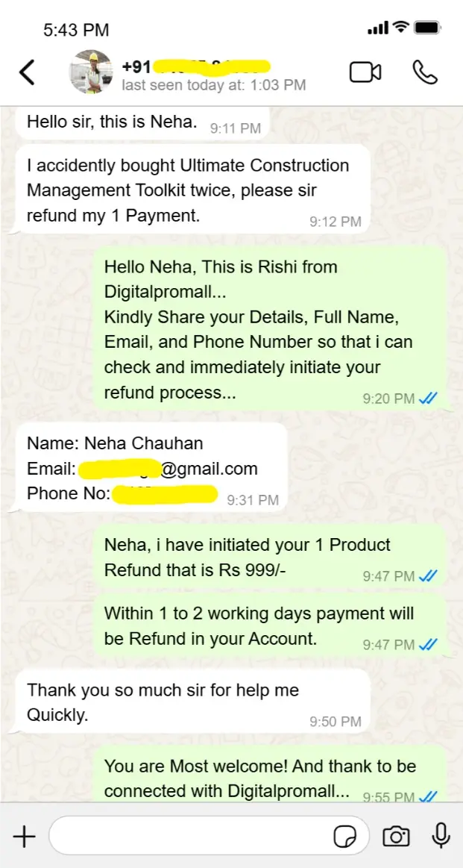
Task: Select the 'You are Most welcome' message
Action: (270, 773)
